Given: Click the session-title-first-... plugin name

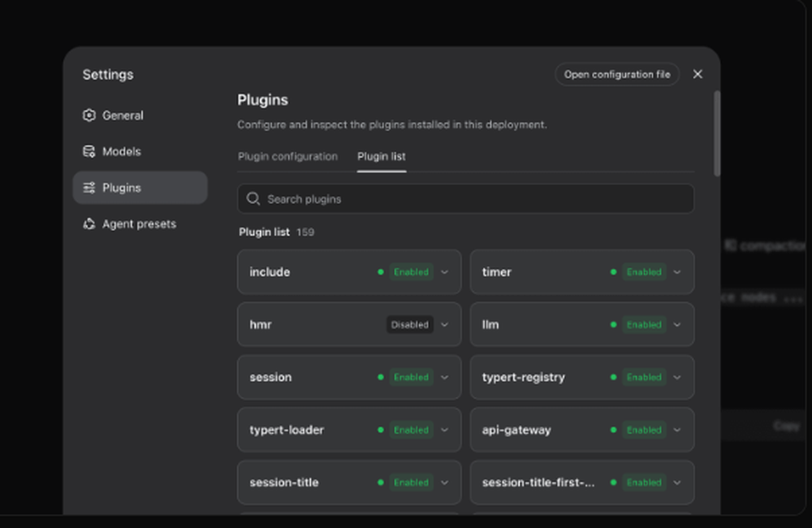Looking at the screenshot, I should point(538,483).
